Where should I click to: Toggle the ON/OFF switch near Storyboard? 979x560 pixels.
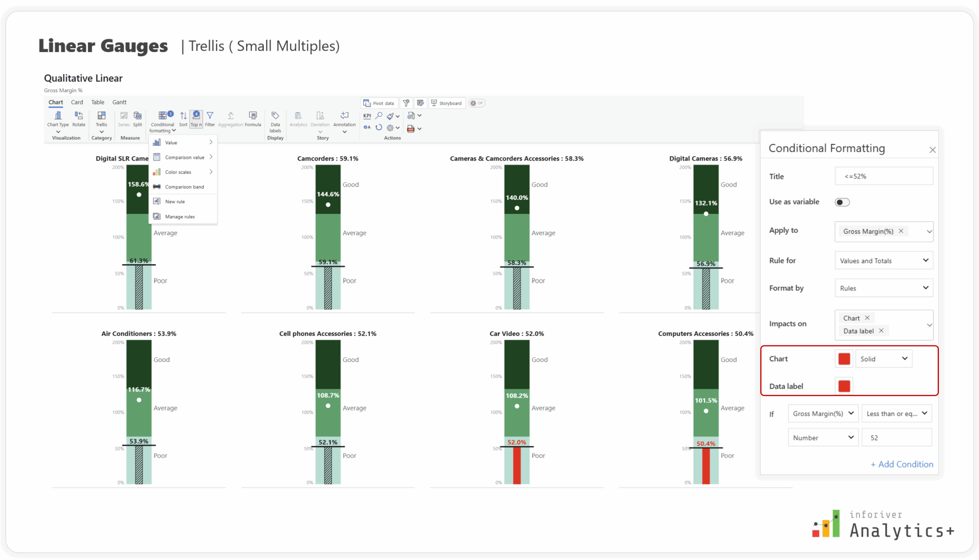tap(477, 103)
